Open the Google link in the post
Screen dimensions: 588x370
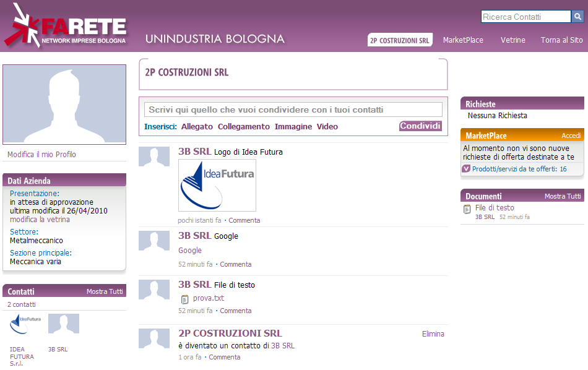click(x=190, y=251)
